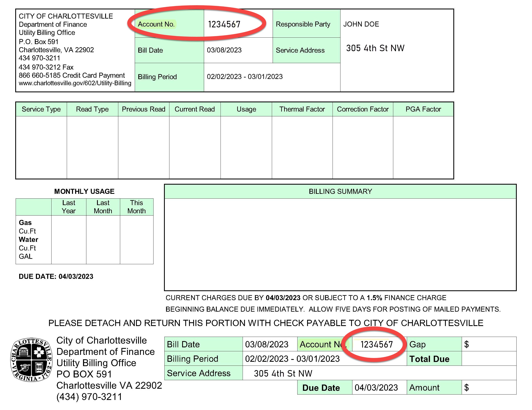
Task: Click the Service Type column header
Action: click(41, 109)
